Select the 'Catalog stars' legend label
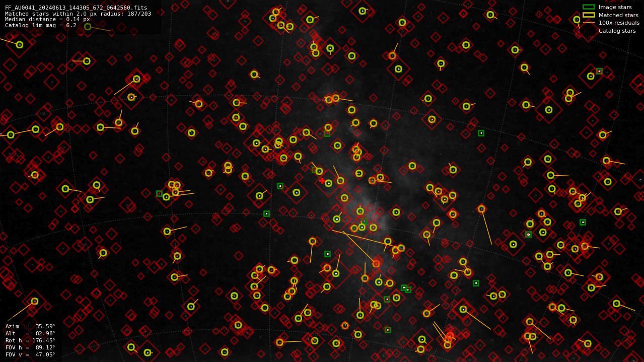Image resolution: width=644 pixels, height=362 pixels. [617, 31]
